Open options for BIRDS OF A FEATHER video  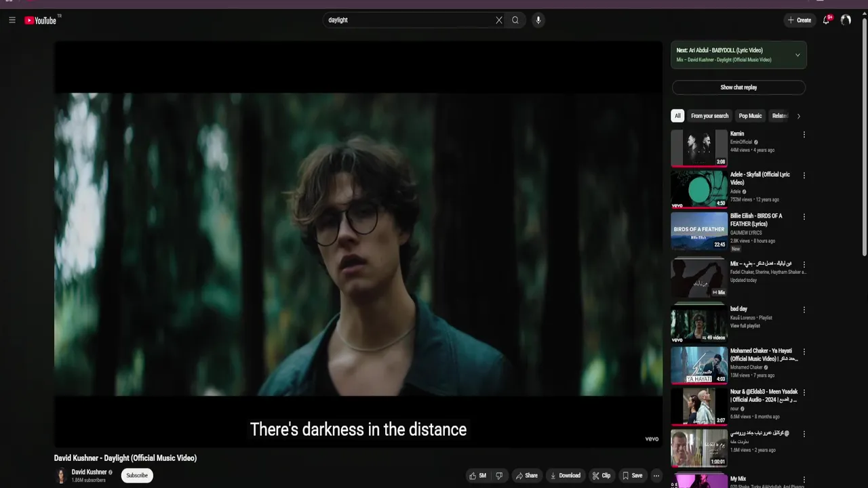tap(804, 217)
